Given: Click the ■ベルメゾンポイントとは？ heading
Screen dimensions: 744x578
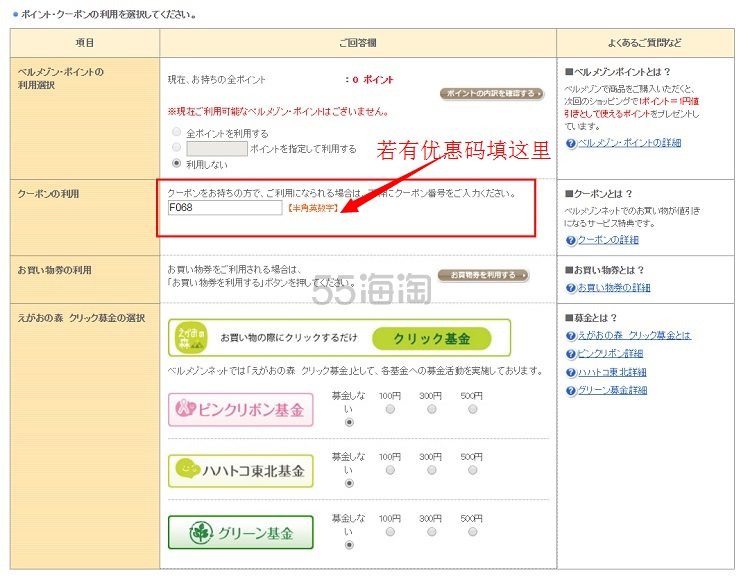Looking at the screenshot, I should (618, 72).
